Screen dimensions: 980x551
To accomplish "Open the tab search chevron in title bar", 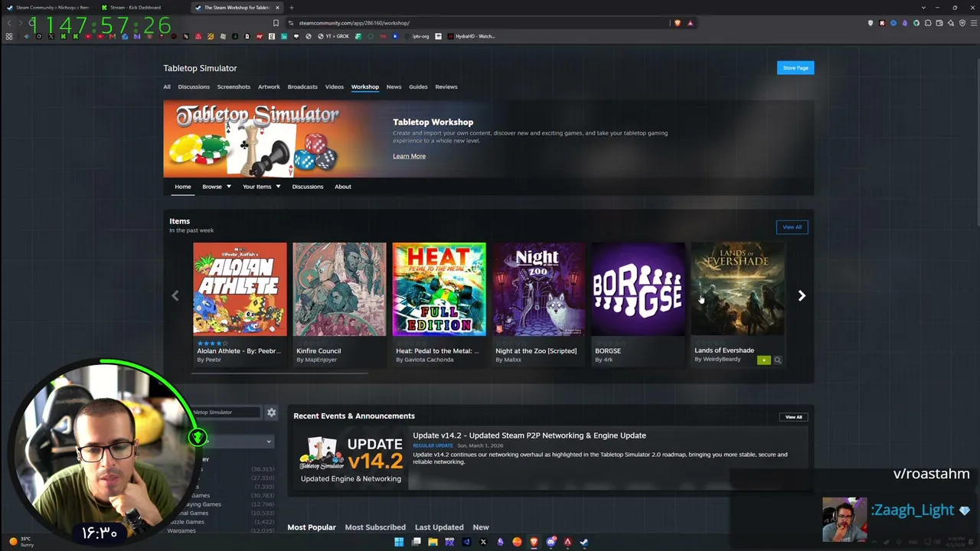I will click(923, 8).
